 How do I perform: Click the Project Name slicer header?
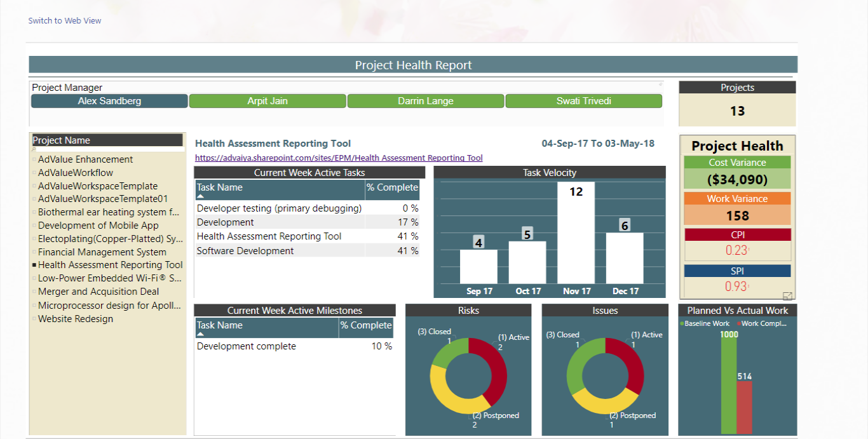click(x=107, y=140)
